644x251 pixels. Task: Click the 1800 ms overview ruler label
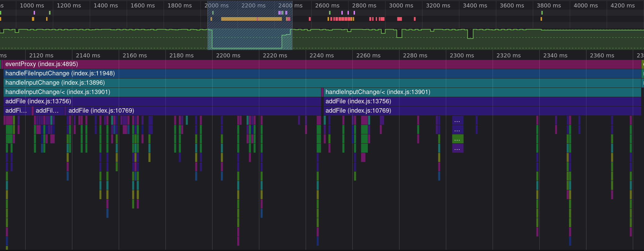(x=180, y=6)
